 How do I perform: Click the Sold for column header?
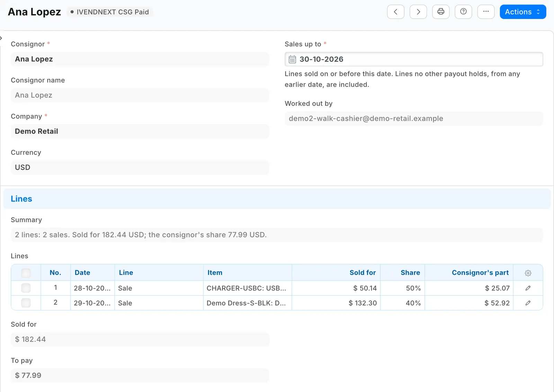pyautogui.click(x=336, y=273)
